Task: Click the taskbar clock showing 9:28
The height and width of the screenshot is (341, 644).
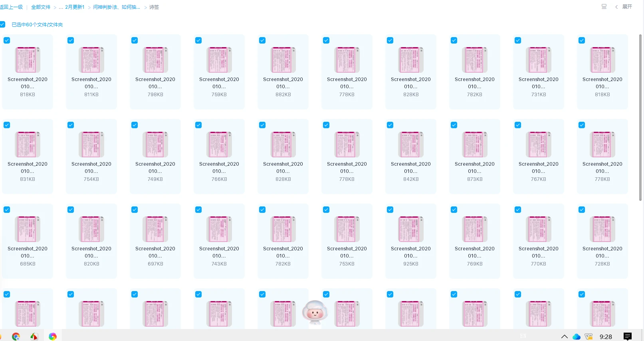Action: pos(606,337)
